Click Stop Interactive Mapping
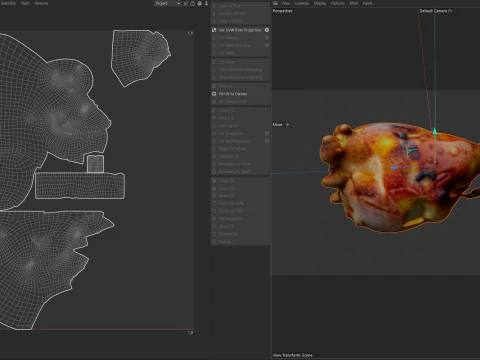480x360 pixels. coord(240,77)
